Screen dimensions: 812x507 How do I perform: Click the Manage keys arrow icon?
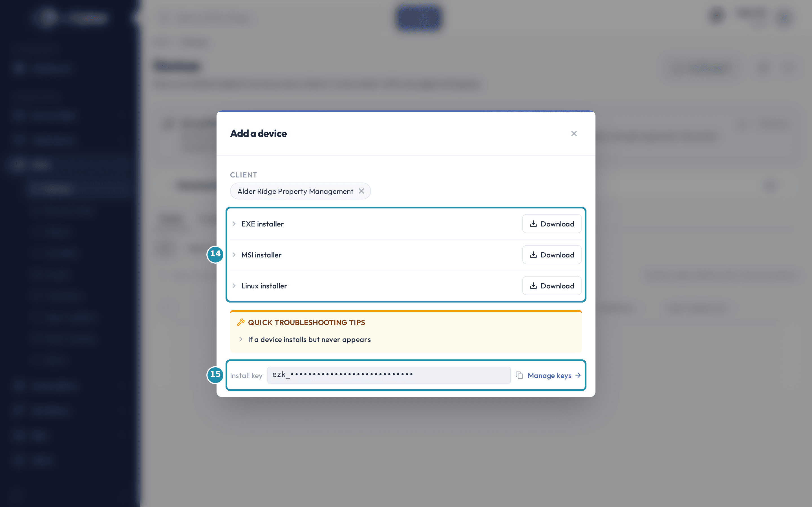[578, 375]
